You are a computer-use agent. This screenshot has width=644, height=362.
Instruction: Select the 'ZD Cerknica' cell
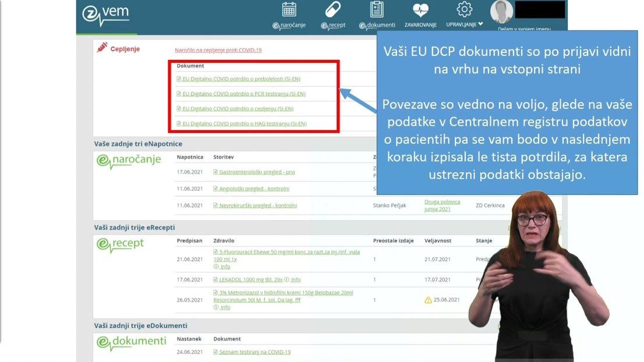[490, 205]
